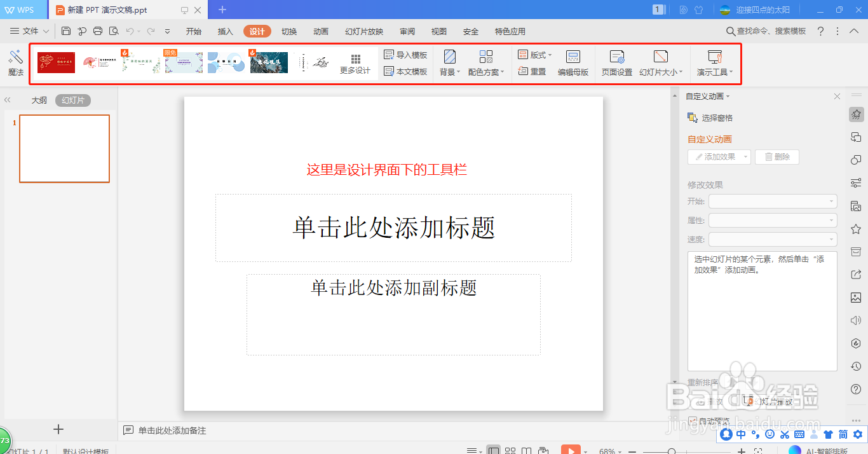The height and width of the screenshot is (454, 868).
Task: Click 本文模板 document template
Action: pos(405,72)
